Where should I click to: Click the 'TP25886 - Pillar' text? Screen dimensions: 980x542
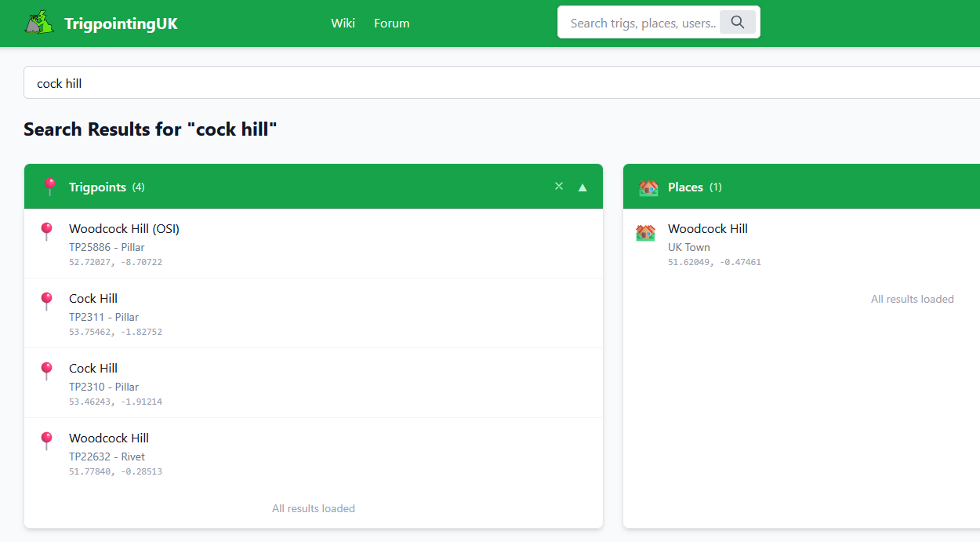click(x=107, y=247)
